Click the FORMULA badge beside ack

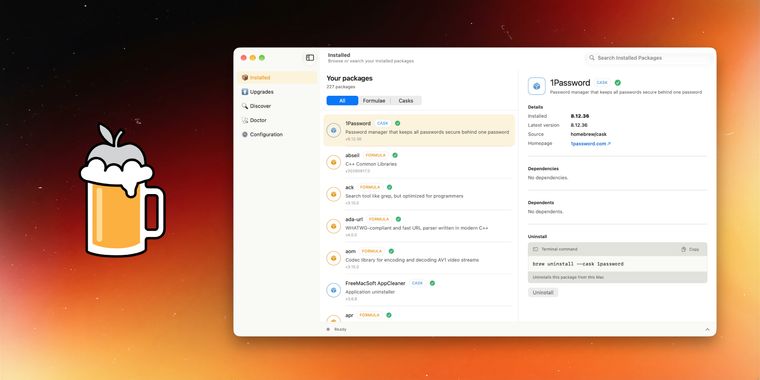[x=370, y=187]
